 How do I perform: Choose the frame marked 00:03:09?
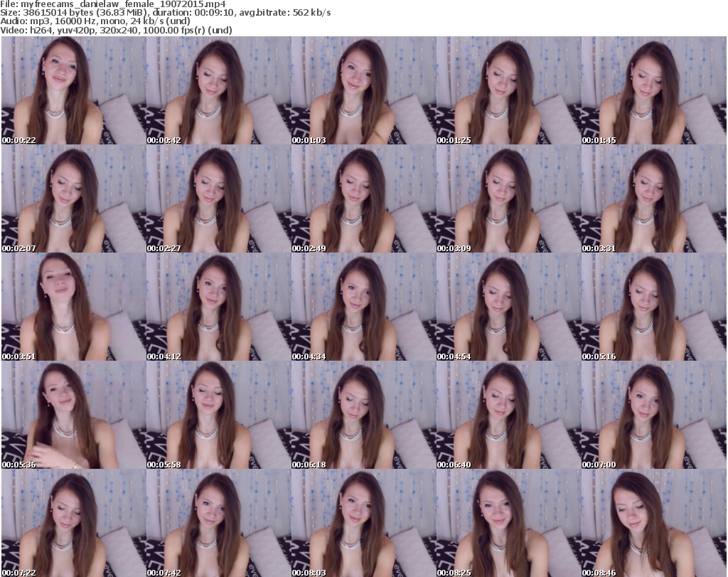(x=508, y=198)
